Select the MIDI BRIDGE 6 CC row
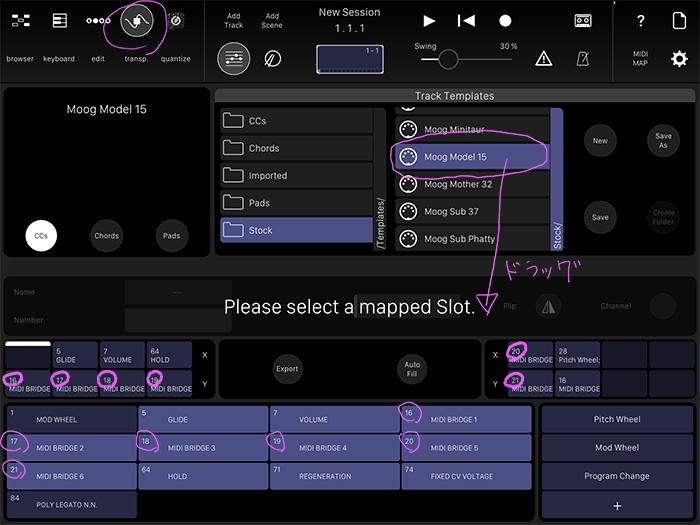Screen dimensions: 700x525 (71, 476)
